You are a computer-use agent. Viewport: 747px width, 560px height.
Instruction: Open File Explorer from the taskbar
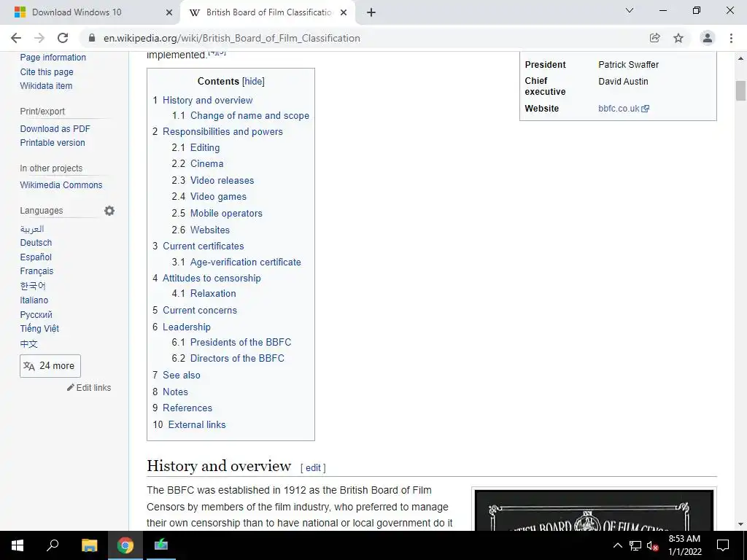click(x=89, y=545)
